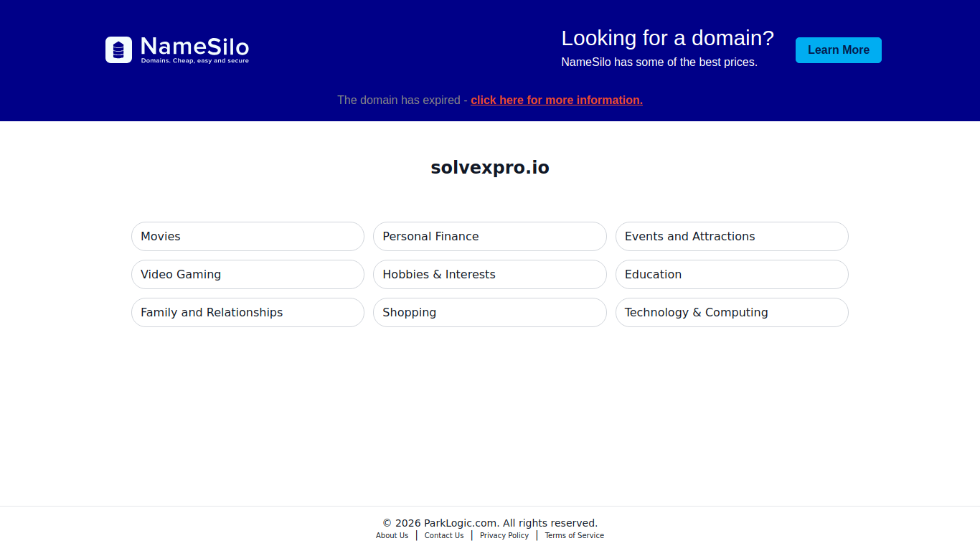Image resolution: width=980 pixels, height=551 pixels.
Task: Open the Education category
Action: [732, 274]
